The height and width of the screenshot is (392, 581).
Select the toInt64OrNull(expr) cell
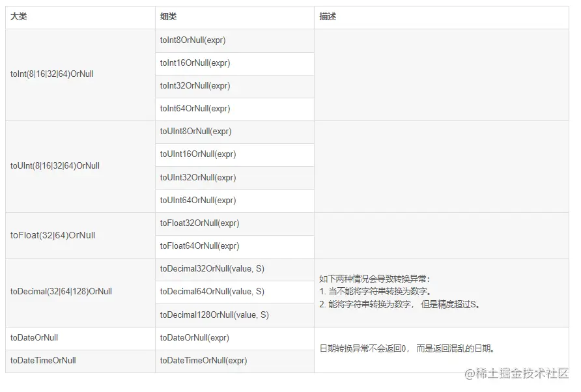pos(234,109)
